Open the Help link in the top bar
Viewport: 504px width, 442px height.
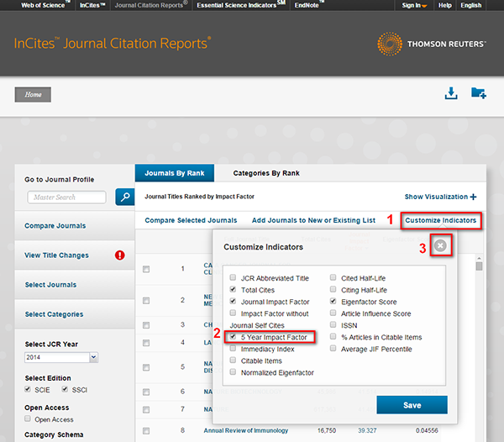pos(445,5)
